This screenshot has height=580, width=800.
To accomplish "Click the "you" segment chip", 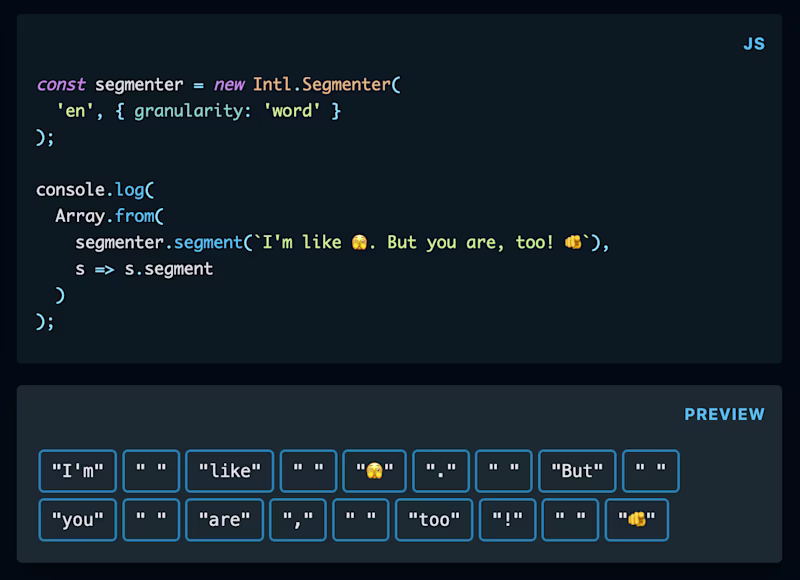I will click(x=77, y=520).
